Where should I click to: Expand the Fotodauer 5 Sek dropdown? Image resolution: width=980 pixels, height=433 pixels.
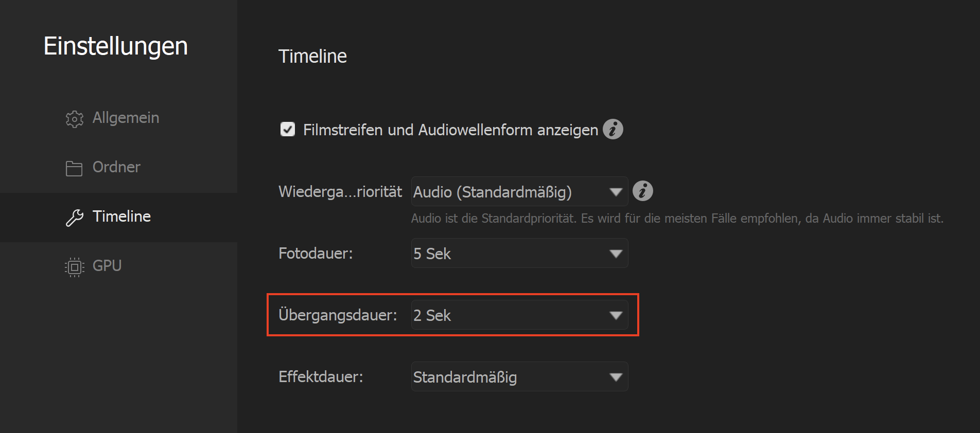(x=519, y=253)
